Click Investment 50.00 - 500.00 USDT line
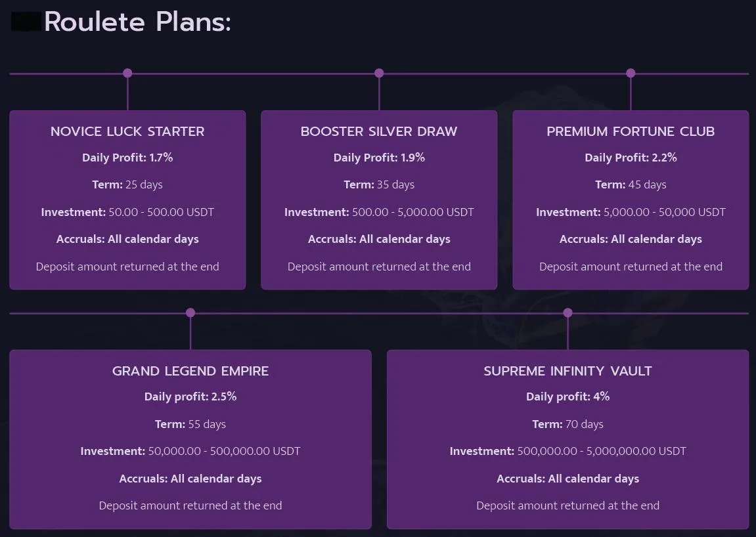Image resolution: width=756 pixels, height=537 pixels. (127, 212)
